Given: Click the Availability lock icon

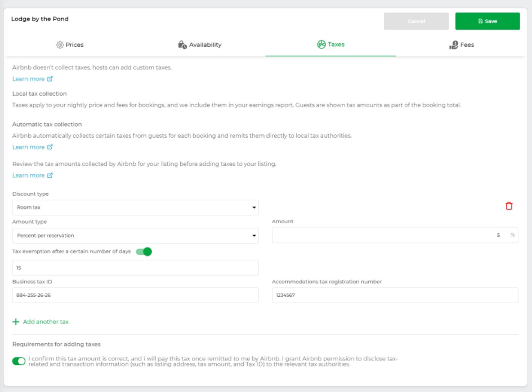Looking at the screenshot, I should tap(182, 45).
